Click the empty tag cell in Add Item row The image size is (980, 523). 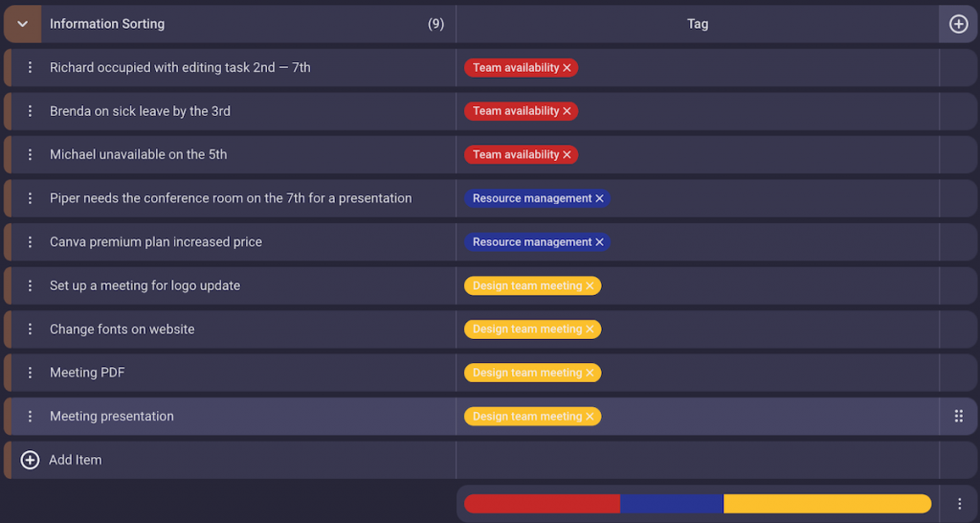[697, 460]
